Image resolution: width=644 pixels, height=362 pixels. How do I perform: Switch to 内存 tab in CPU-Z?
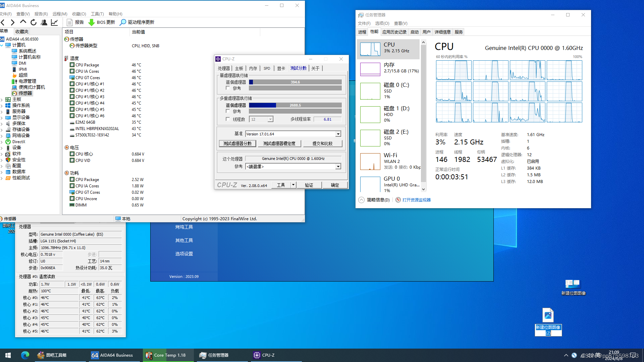253,68
